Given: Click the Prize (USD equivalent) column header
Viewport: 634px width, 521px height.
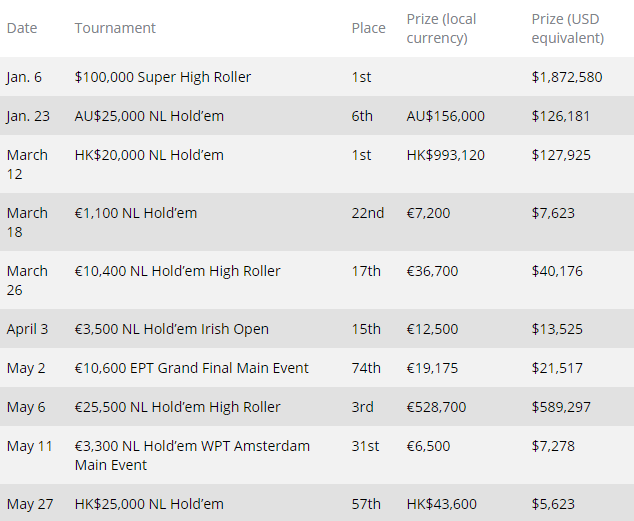Looking at the screenshot, I should (x=568, y=28).
